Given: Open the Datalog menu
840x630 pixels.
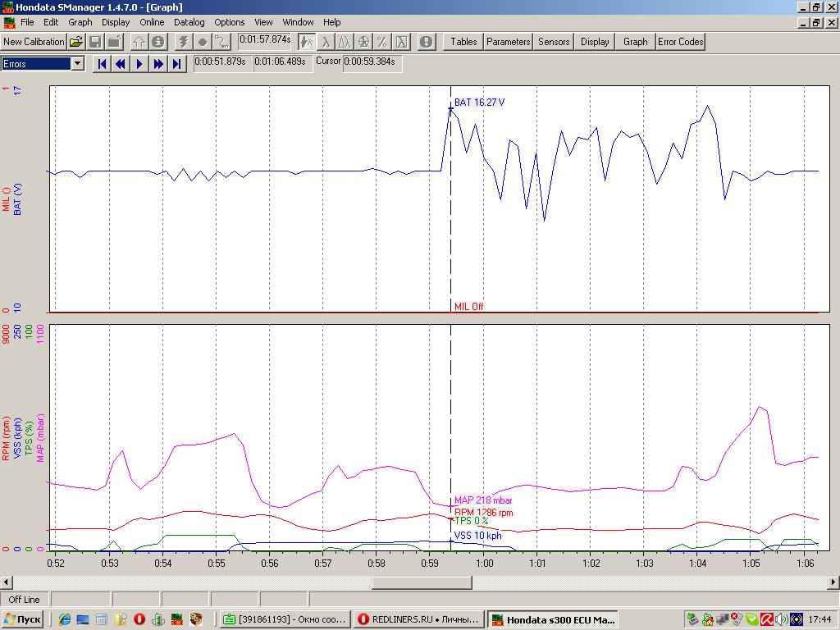Looking at the screenshot, I should (189, 22).
